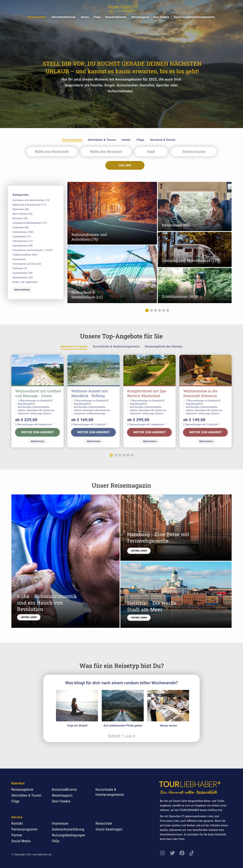
Task: Expand categories with 'Mehr Rubriken' button
Action: (x=22, y=290)
